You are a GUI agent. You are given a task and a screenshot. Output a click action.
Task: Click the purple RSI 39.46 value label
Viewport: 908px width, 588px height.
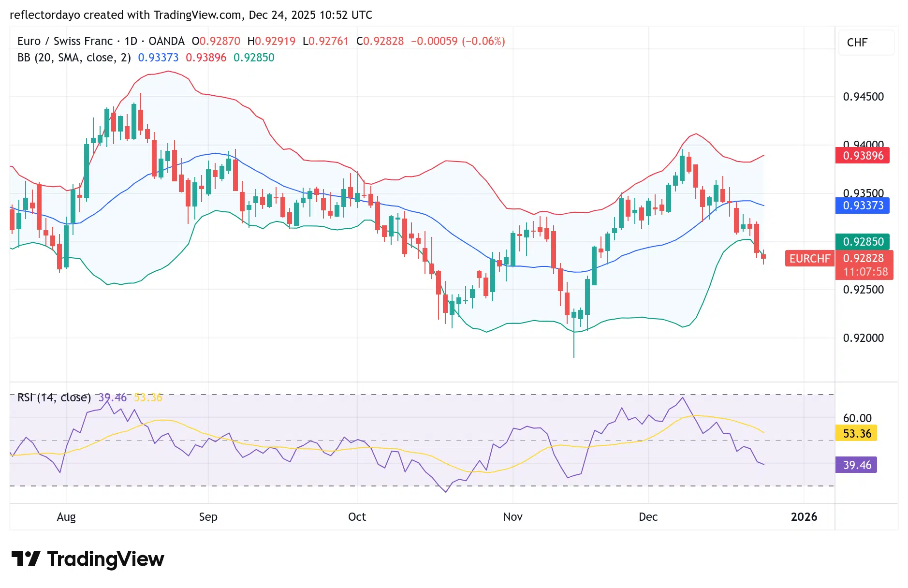(x=856, y=465)
